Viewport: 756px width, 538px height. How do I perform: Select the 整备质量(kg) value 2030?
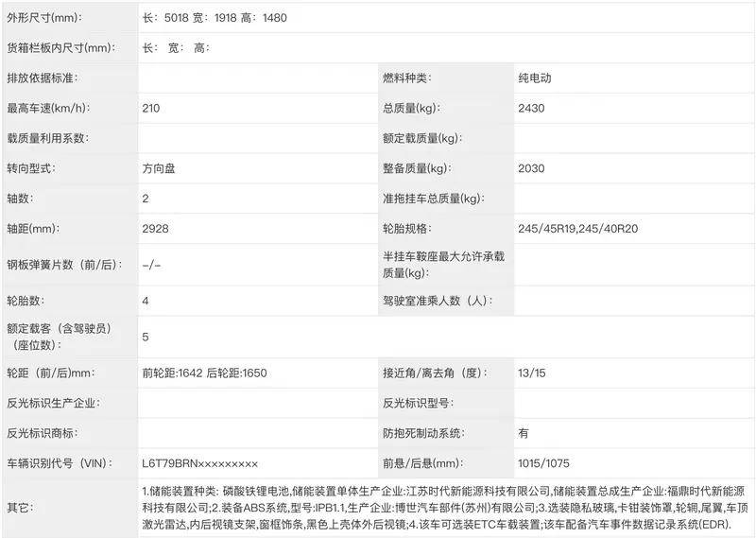point(531,168)
